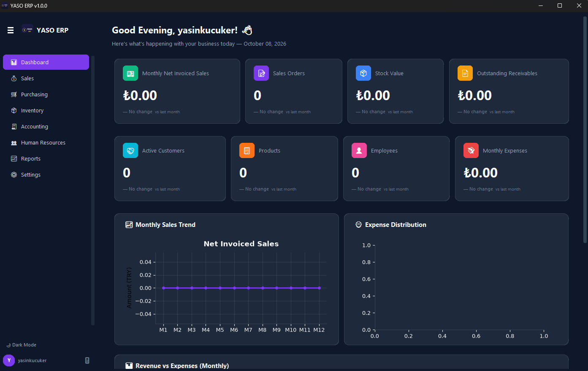Click the Stock Value ₺0.00 amount

[373, 95]
